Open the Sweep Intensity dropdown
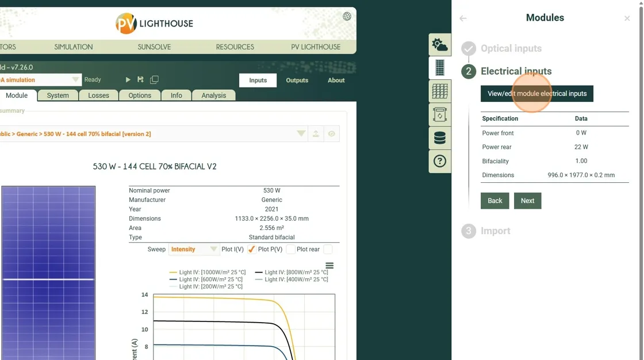644x360 pixels. (194, 250)
